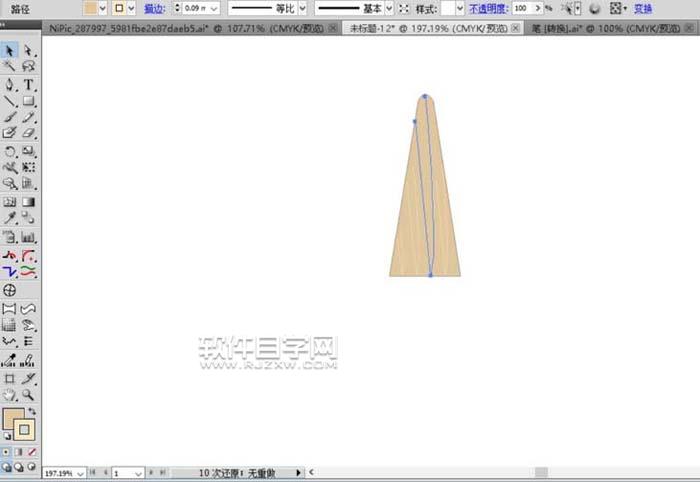Click the toolbox stroke color box

(25, 430)
